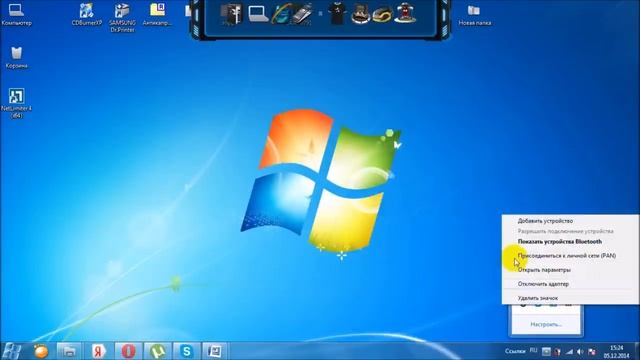Open uTorrent from the taskbar

pos(158,351)
